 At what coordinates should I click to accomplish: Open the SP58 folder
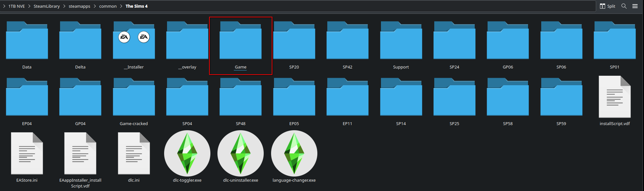(508, 97)
